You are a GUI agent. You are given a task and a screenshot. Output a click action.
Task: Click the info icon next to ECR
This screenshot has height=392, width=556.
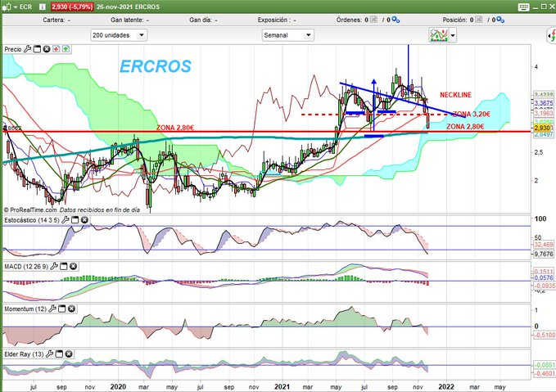(x=43, y=7)
